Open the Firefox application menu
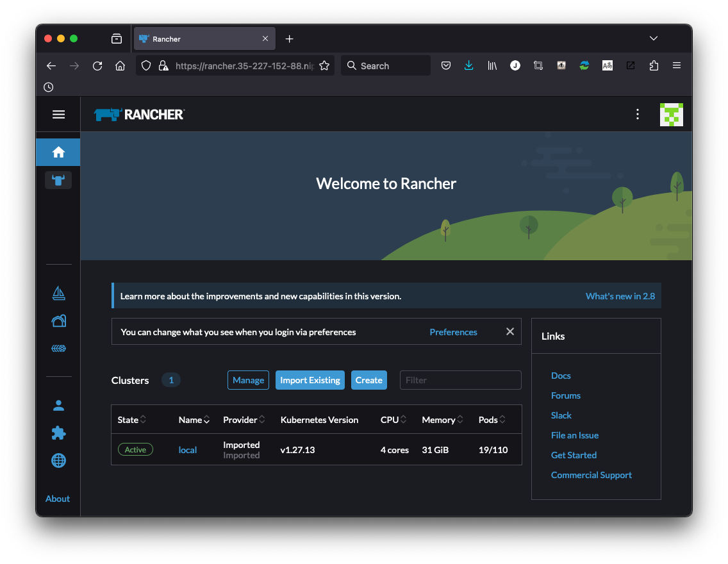The image size is (728, 564). [x=677, y=66]
